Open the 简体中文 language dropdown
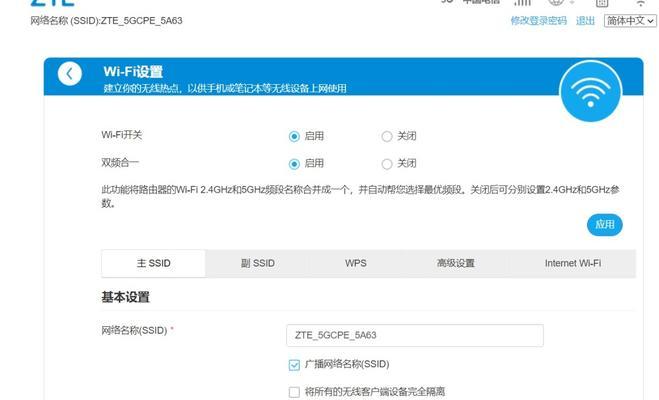This screenshot has width=659, height=400. pyautogui.click(x=630, y=21)
